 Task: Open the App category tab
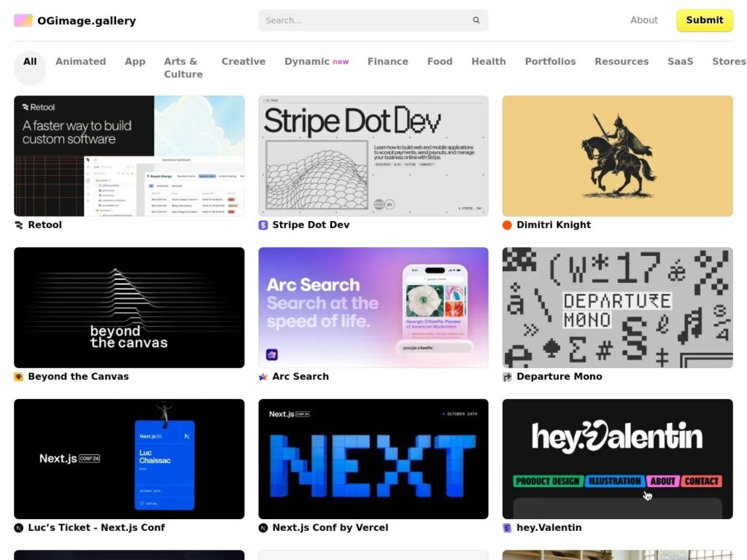(x=135, y=61)
